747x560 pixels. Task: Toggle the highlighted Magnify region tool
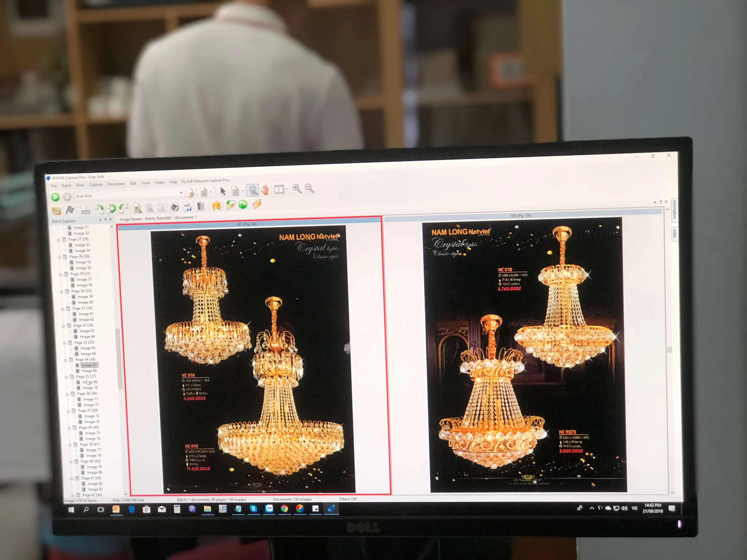pyautogui.click(x=252, y=190)
